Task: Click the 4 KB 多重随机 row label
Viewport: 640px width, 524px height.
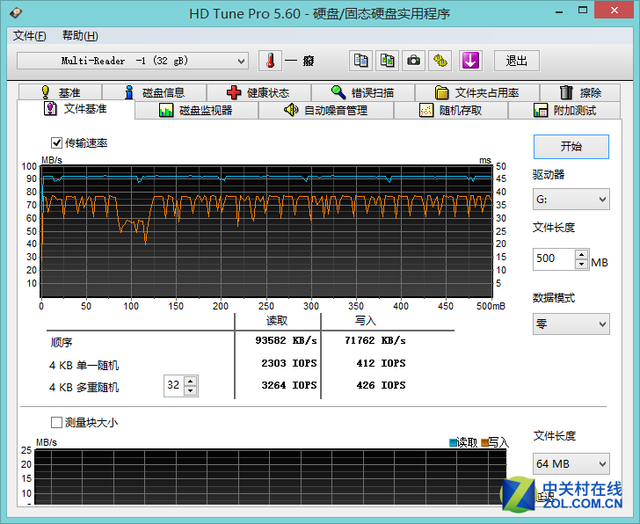Action: (x=84, y=387)
